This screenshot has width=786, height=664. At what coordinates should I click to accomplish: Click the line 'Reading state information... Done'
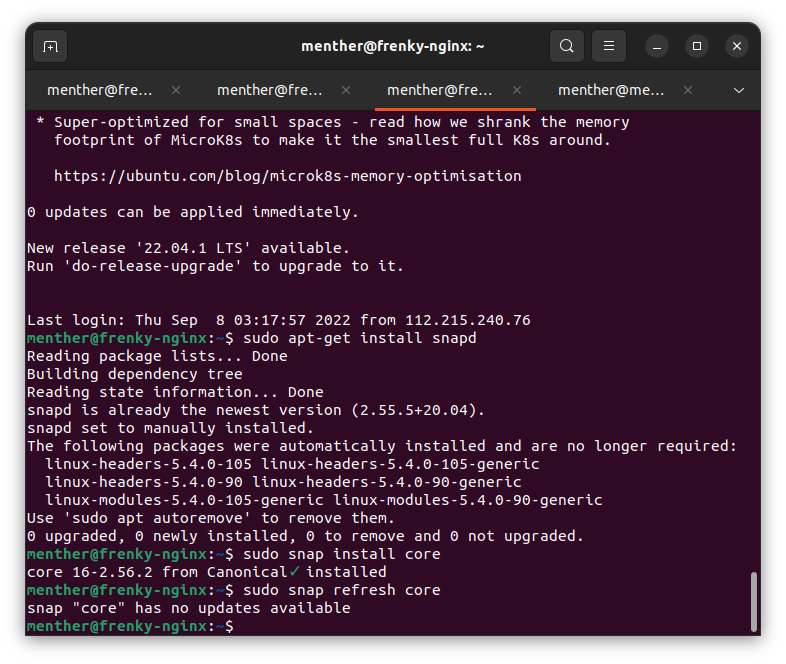(x=175, y=392)
